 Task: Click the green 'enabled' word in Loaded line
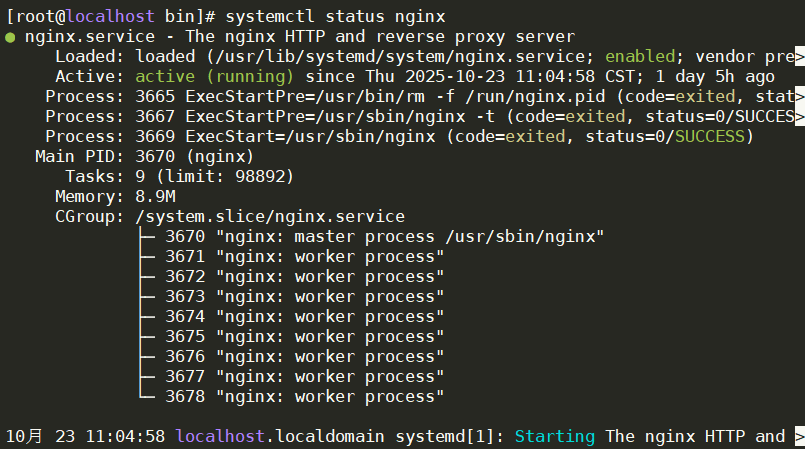640,56
